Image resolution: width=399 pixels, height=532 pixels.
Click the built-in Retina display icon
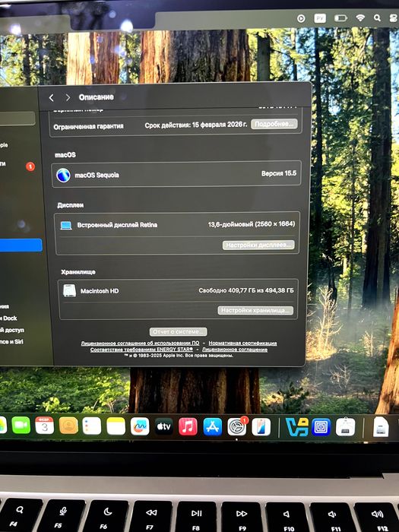click(x=66, y=225)
